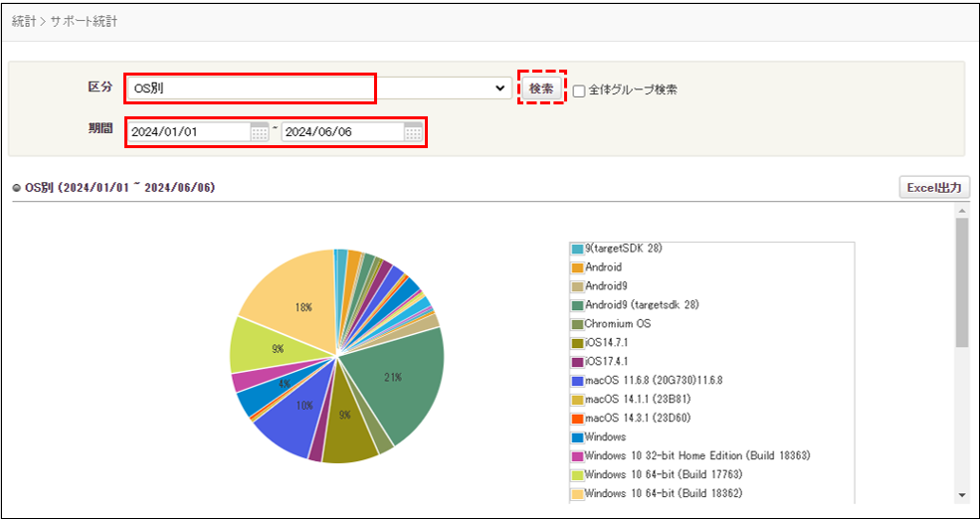Click the end date field 2024/06/06
This screenshot has width=980, height=519.
pos(343,132)
